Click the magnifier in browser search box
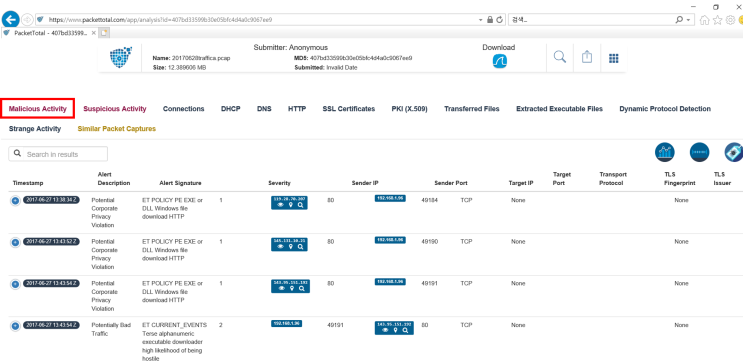The width and height of the screenshot is (743, 363). pos(680,20)
